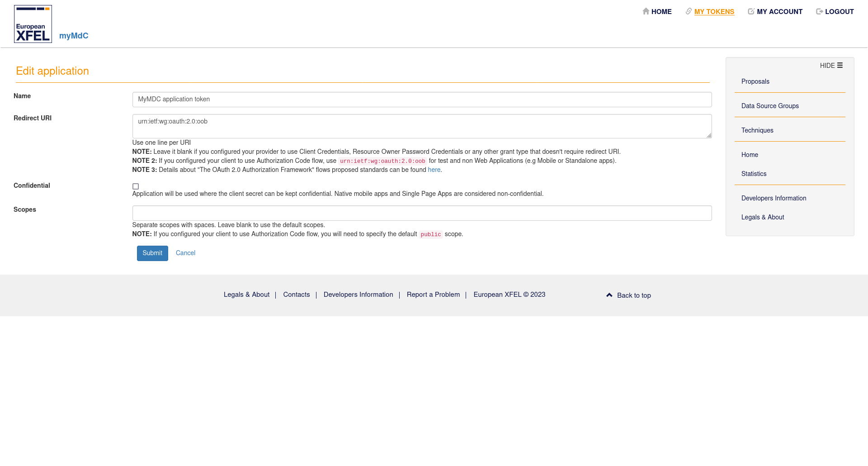The image size is (868, 466).
Task: Open Proposals in the sidebar
Action: click(x=755, y=81)
